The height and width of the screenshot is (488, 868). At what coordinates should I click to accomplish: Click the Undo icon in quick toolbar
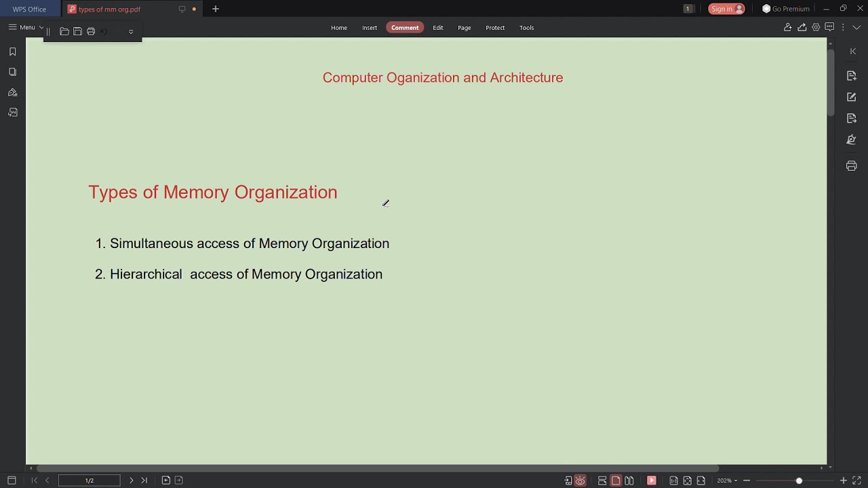coord(104,32)
